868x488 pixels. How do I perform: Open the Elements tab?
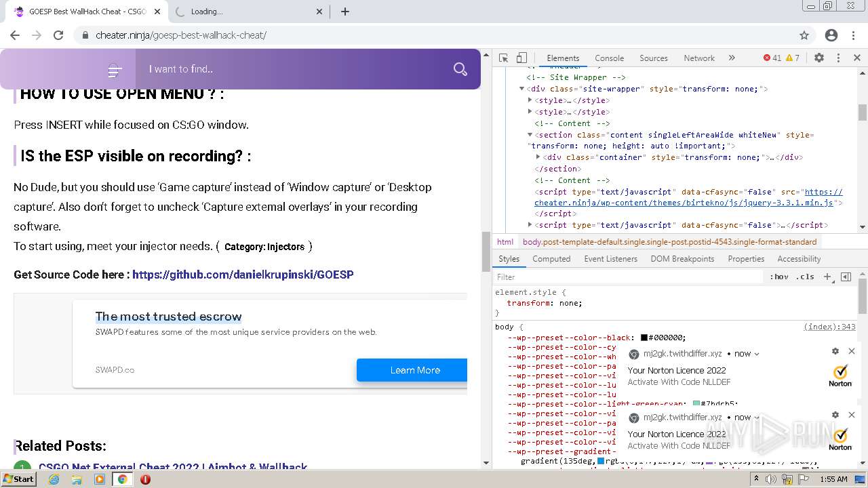click(563, 58)
